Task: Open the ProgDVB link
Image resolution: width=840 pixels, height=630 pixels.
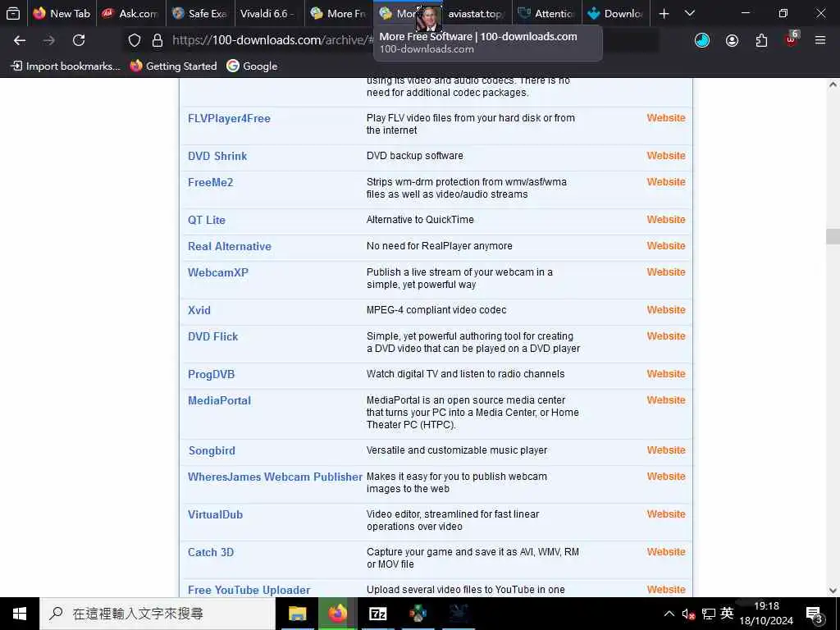Action: (x=211, y=374)
